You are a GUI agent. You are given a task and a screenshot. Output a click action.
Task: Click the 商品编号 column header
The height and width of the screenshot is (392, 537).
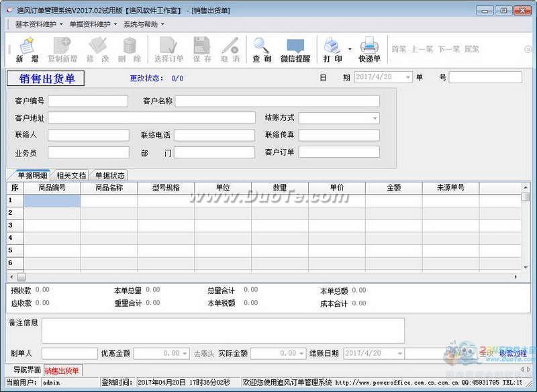52,188
